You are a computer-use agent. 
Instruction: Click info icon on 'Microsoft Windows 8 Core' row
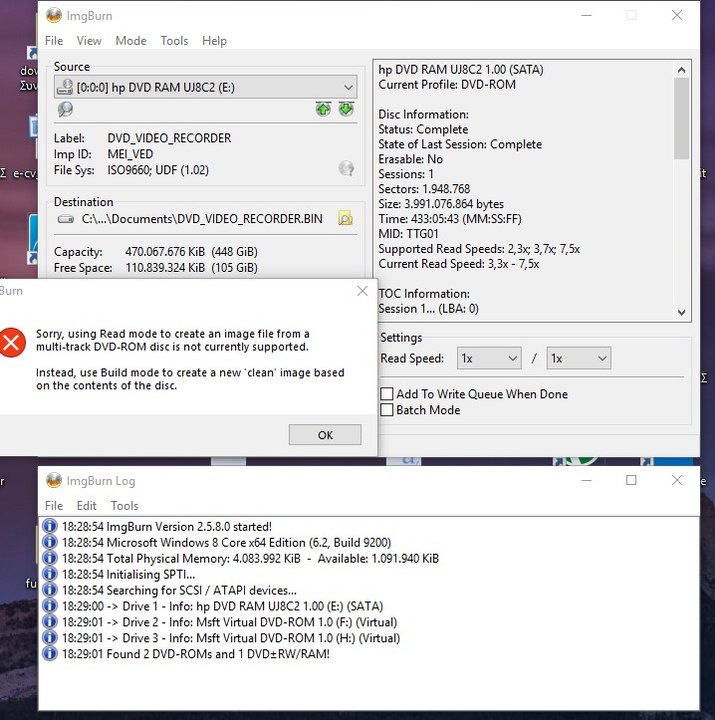coord(50,542)
